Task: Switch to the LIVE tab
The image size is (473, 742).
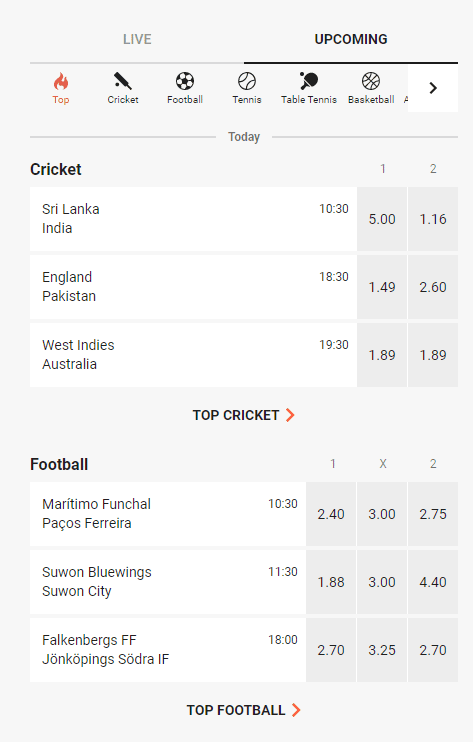Action: click(137, 39)
